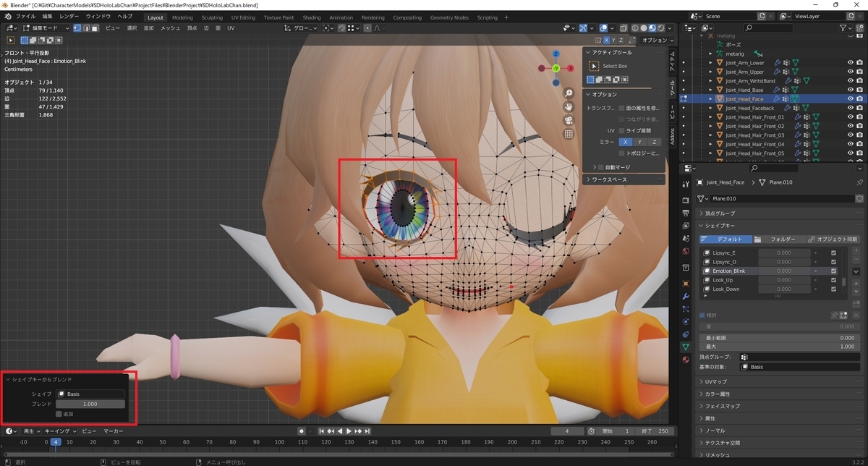
Task: Open the Tool properties tab icon
Action: [x=686, y=184]
